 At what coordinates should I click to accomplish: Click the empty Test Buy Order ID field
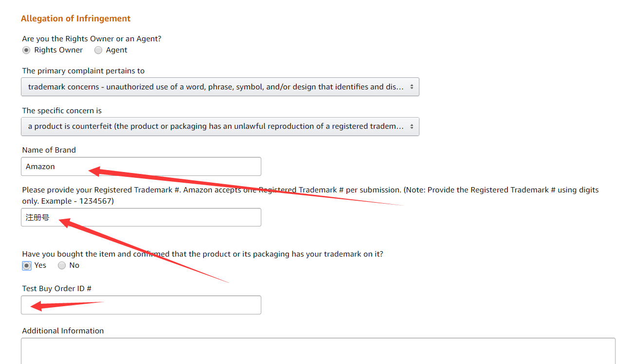170,305
